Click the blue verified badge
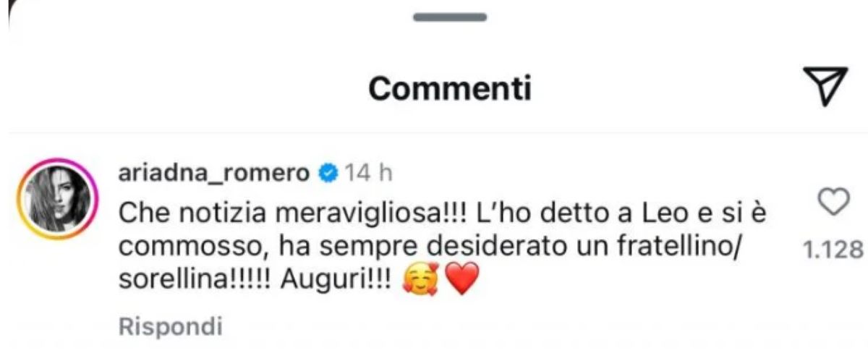 coord(328,174)
